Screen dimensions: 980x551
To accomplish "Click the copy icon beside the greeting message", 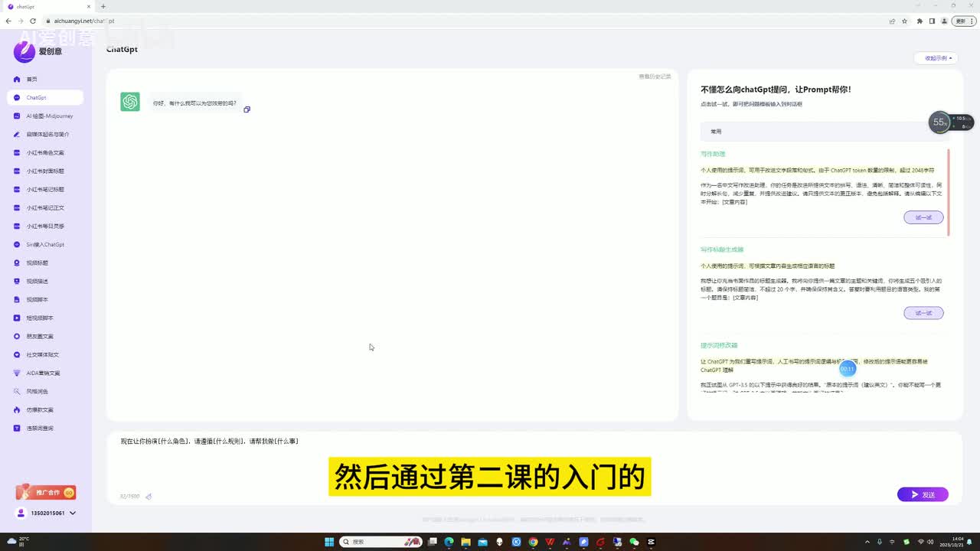I will [x=247, y=109].
